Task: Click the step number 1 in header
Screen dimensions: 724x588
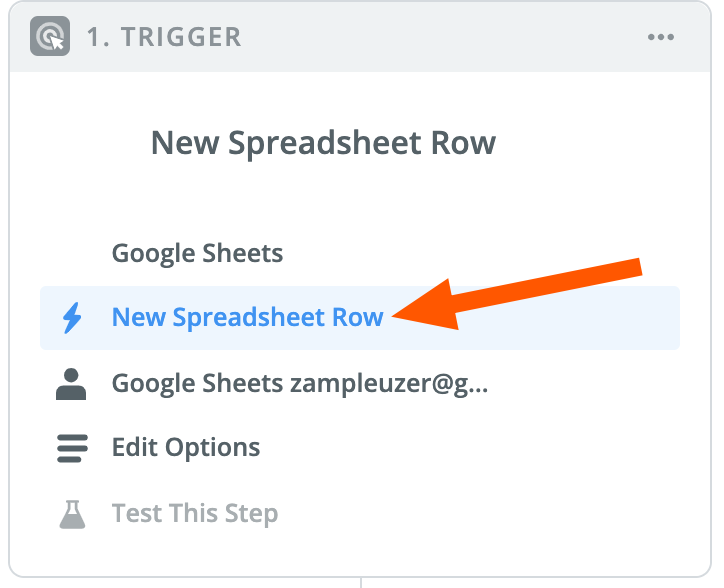Action: pyautogui.click(x=93, y=38)
